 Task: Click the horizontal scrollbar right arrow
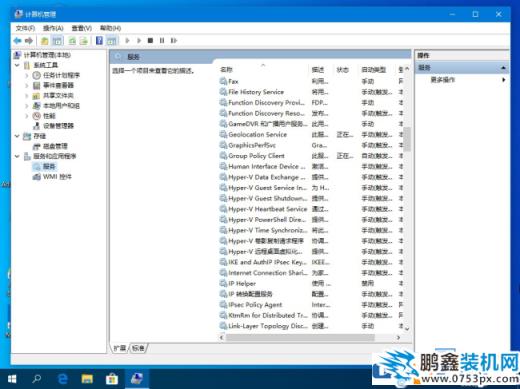tap(398, 337)
